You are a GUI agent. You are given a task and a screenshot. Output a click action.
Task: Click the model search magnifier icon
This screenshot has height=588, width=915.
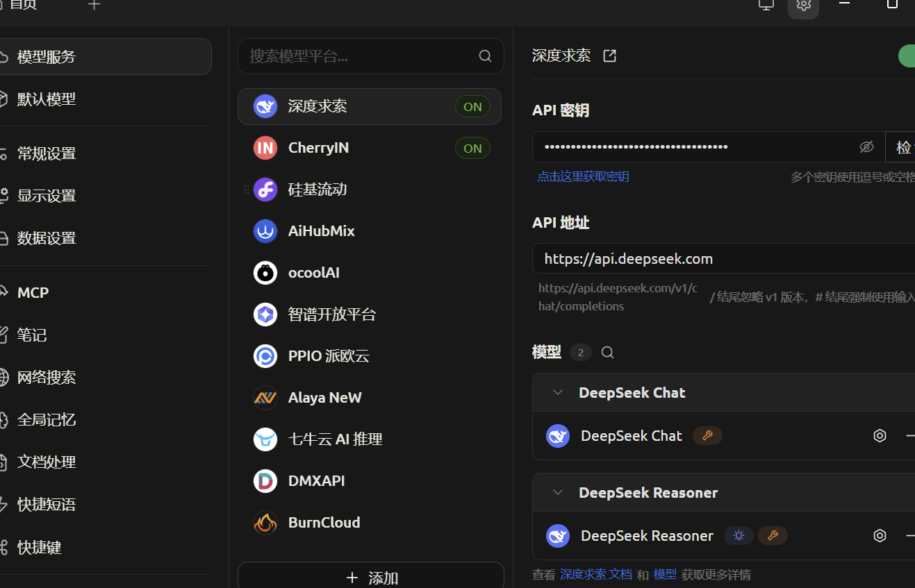[x=607, y=353]
